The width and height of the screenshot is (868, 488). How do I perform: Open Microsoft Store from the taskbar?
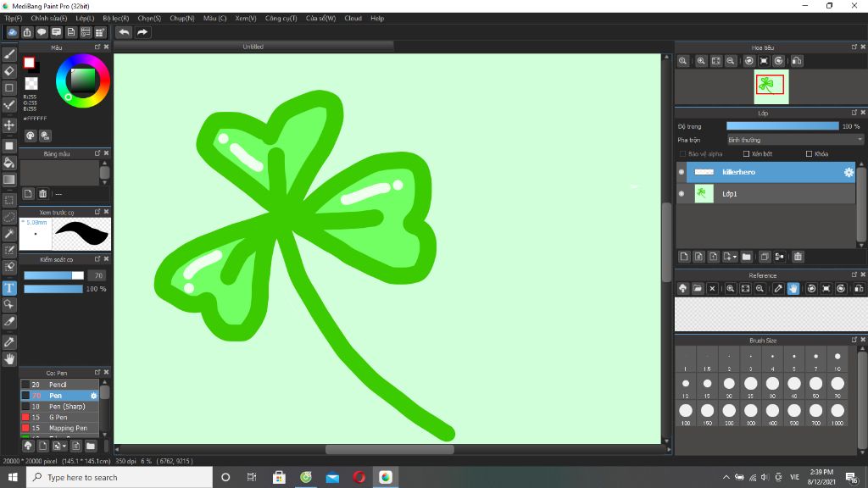point(279,477)
